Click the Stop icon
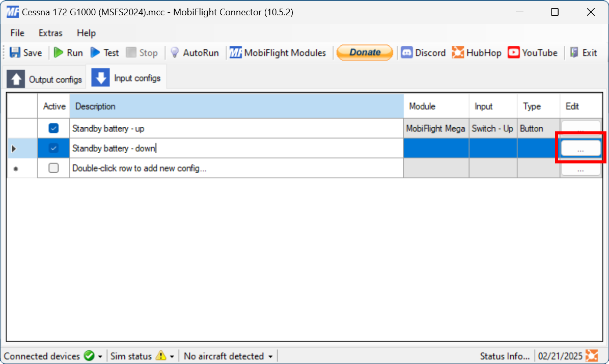 point(142,52)
